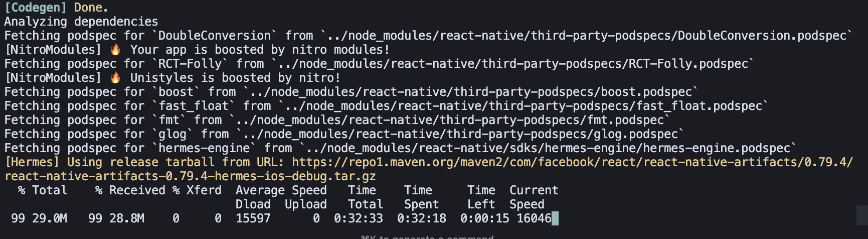Viewport: 868px width, 239px height.
Task: Click the 'Average Speed' column header
Action: tap(281, 190)
